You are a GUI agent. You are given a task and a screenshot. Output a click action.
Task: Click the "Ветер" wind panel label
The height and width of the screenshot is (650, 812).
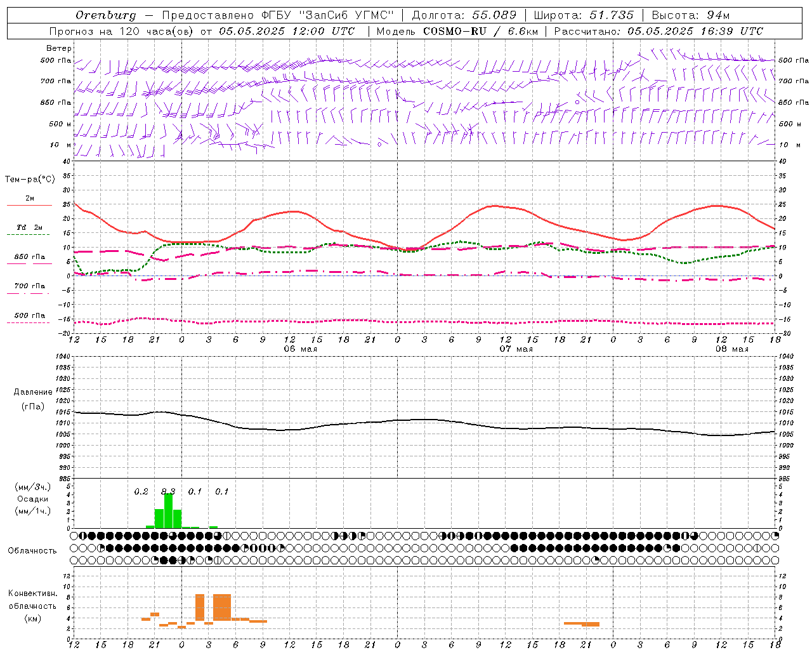click(59, 48)
